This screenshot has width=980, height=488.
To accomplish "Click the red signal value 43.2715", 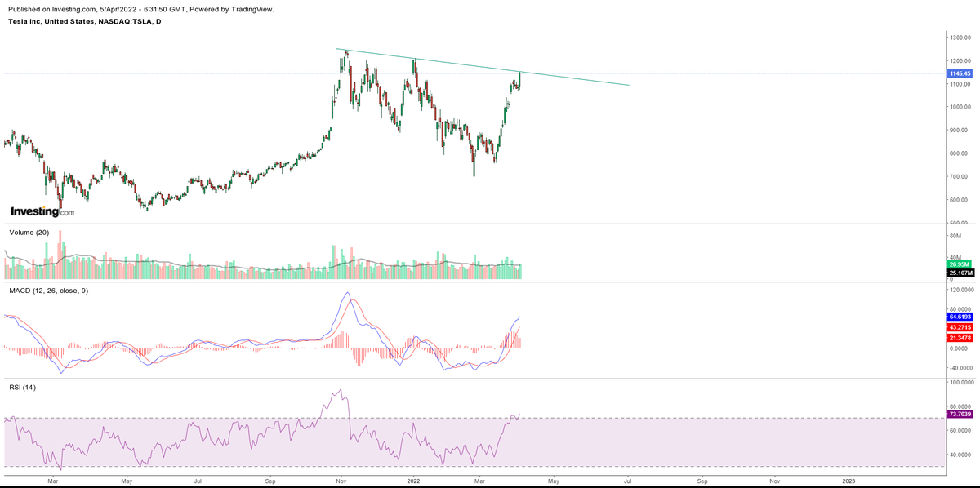I will pos(959,326).
